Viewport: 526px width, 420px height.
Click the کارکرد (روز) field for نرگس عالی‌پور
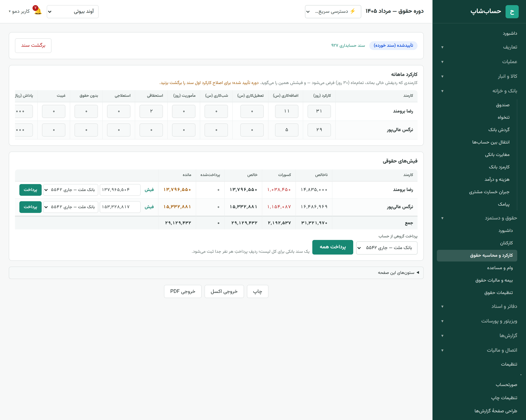tap(319, 130)
